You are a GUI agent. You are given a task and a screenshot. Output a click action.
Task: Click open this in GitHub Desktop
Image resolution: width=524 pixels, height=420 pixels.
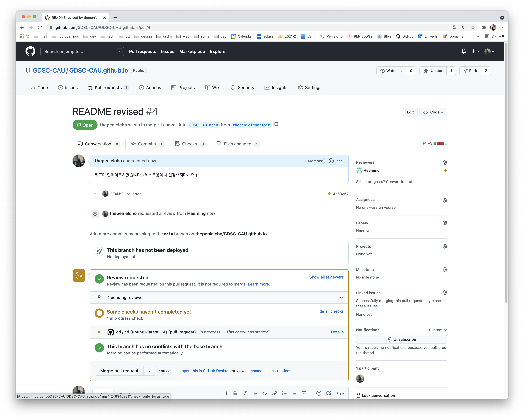pos(206,371)
